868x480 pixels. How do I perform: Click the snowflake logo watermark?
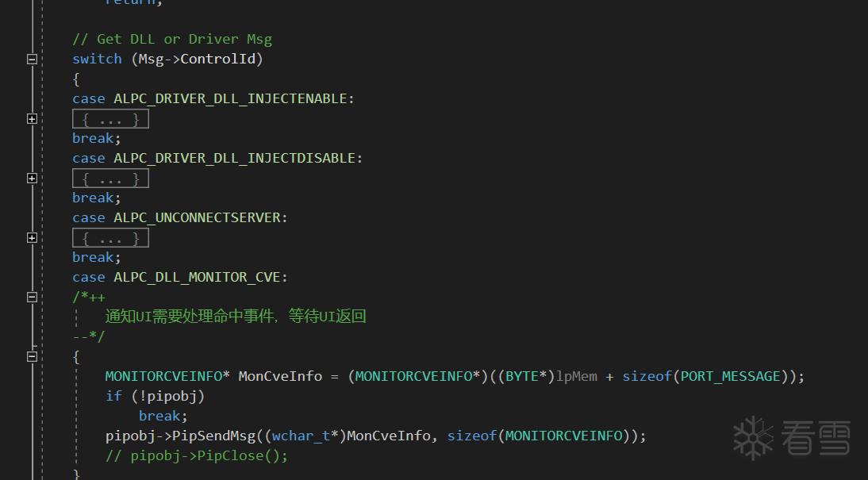[x=752, y=437]
